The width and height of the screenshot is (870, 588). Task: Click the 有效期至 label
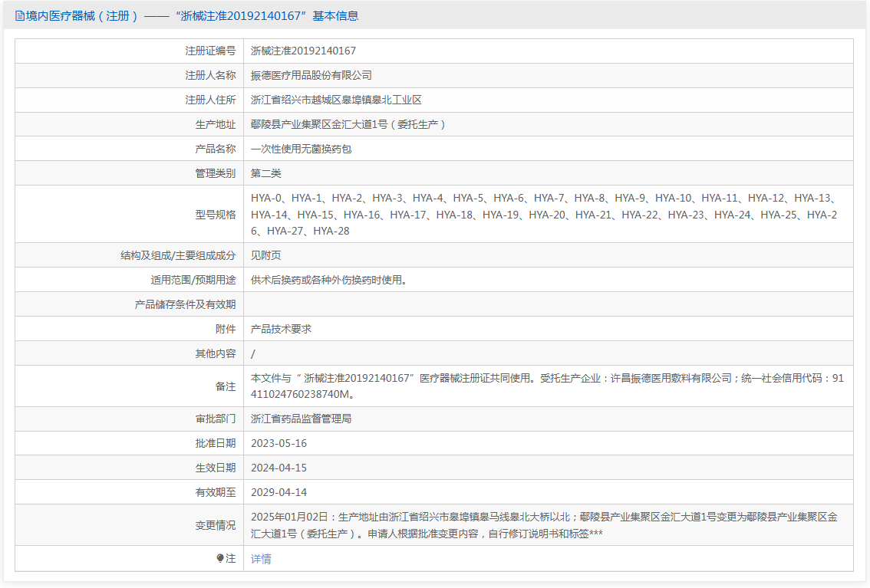(216, 492)
